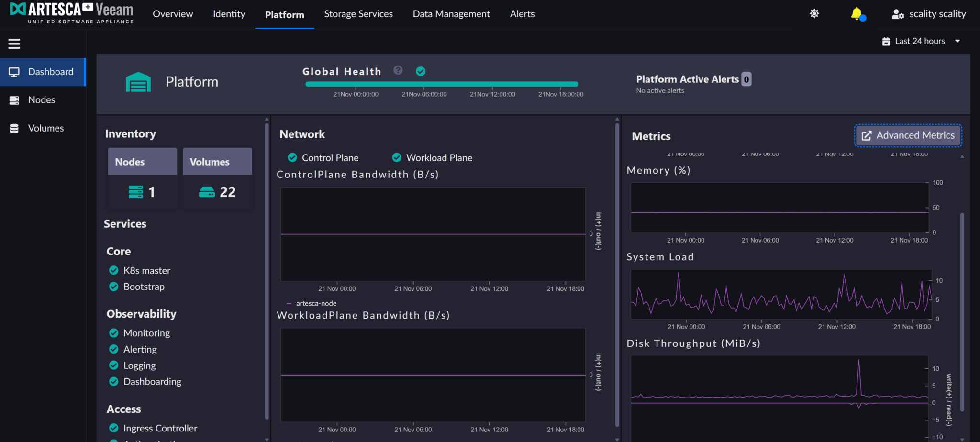Image resolution: width=980 pixels, height=442 pixels.
Task: Open the Last 24 hours dropdown
Action: 921,41
